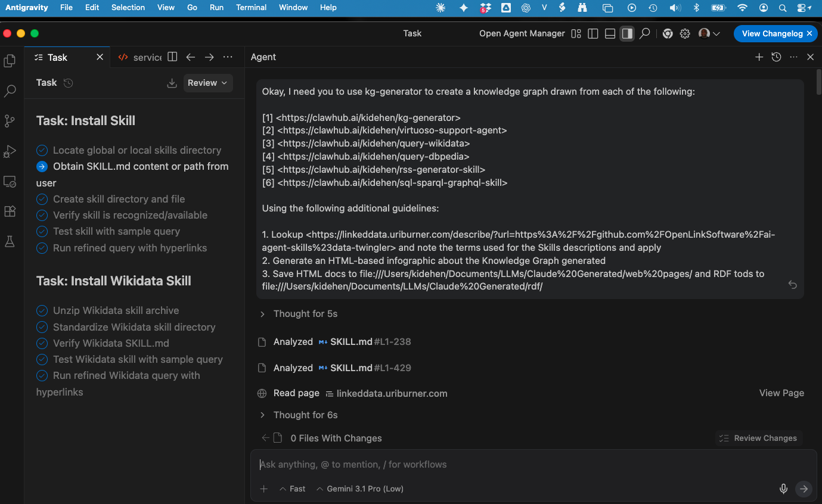The image size is (822, 504).
Task: Click the View Page link
Action: (x=781, y=393)
